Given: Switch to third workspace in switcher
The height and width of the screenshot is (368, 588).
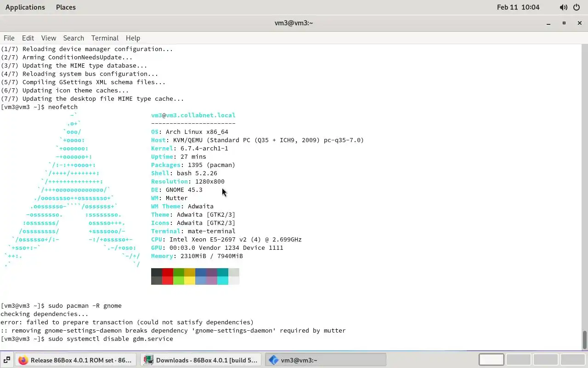Looking at the screenshot, I should click(545, 360).
